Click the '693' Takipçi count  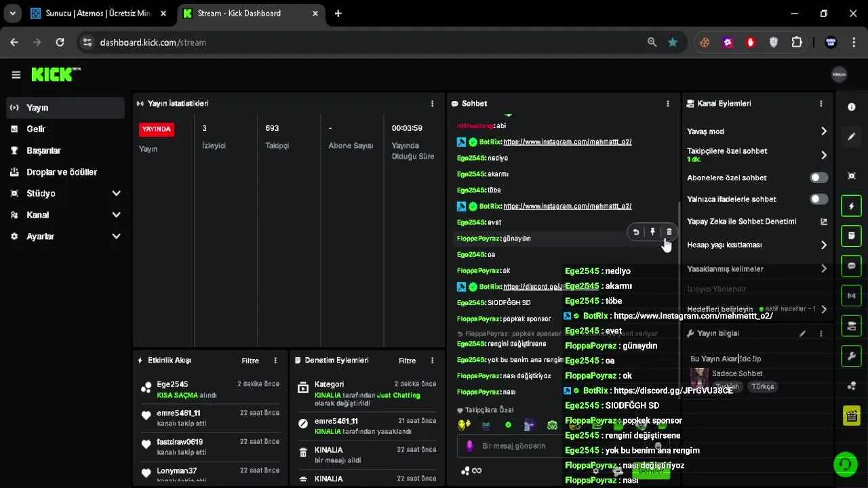point(272,128)
